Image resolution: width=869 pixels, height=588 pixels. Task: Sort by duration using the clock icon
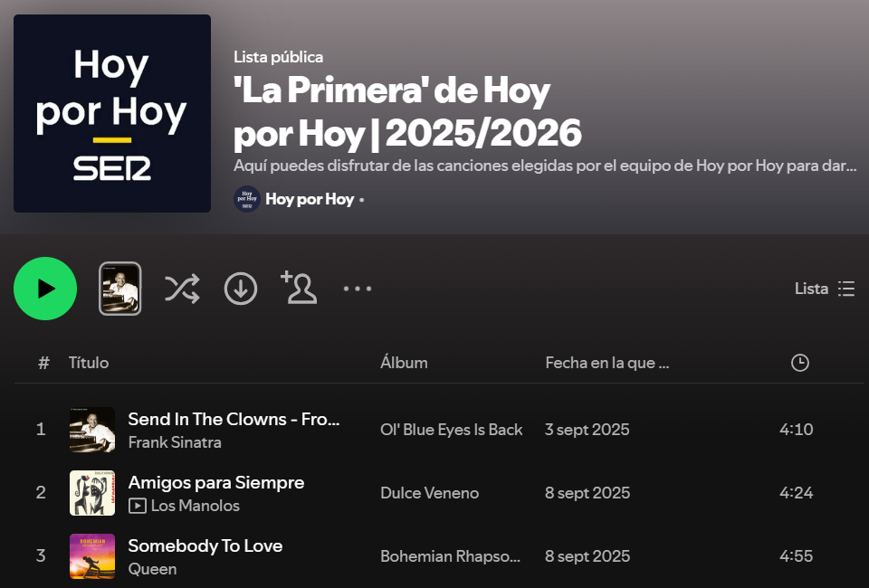[799, 363]
